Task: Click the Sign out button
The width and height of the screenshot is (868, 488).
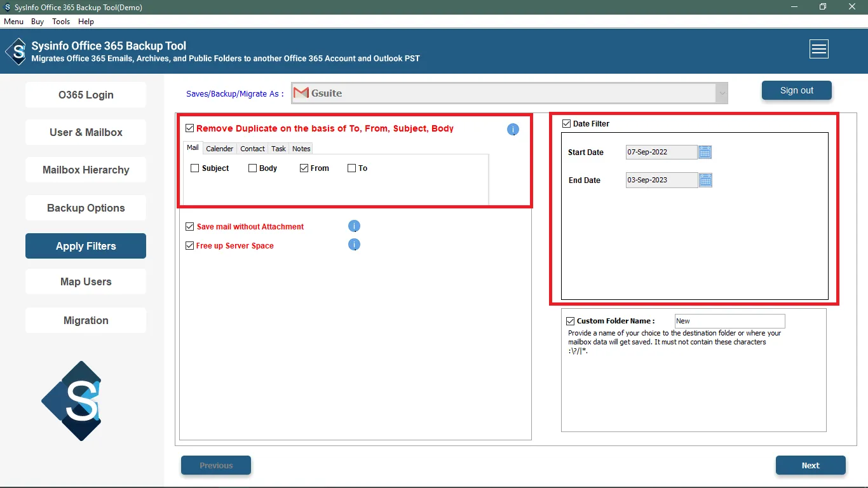Action: pos(796,90)
